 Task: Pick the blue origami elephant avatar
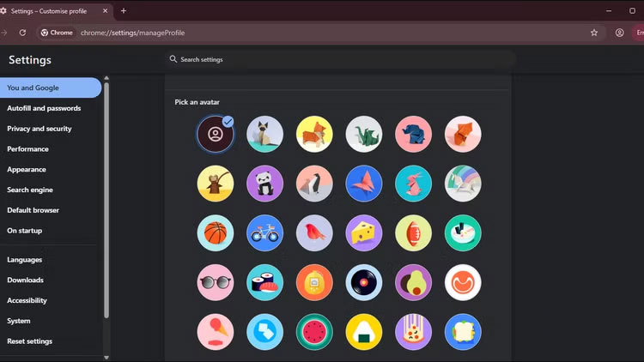pyautogui.click(x=413, y=134)
